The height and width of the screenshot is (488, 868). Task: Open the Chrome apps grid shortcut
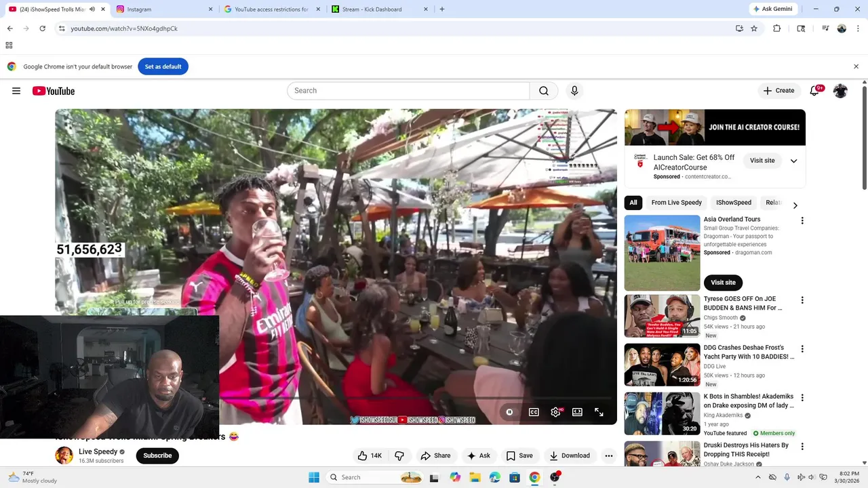pos(9,45)
